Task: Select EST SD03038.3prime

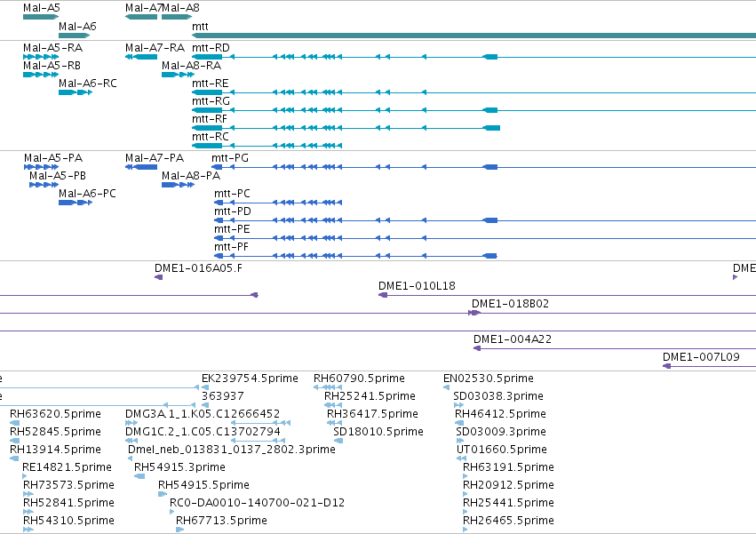Action: pyautogui.click(x=458, y=405)
